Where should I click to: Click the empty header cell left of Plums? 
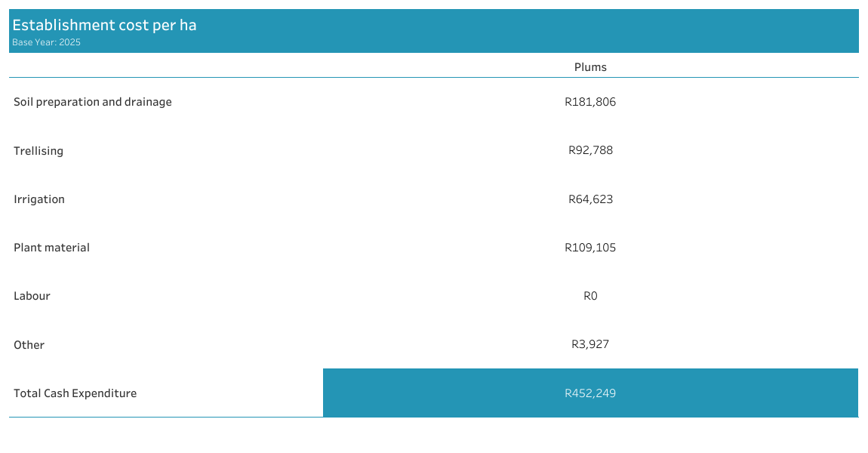click(x=166, y=67)
